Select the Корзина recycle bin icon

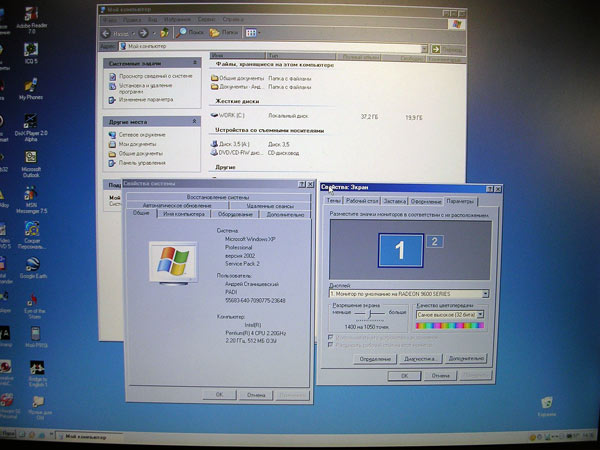coord(547,406)
